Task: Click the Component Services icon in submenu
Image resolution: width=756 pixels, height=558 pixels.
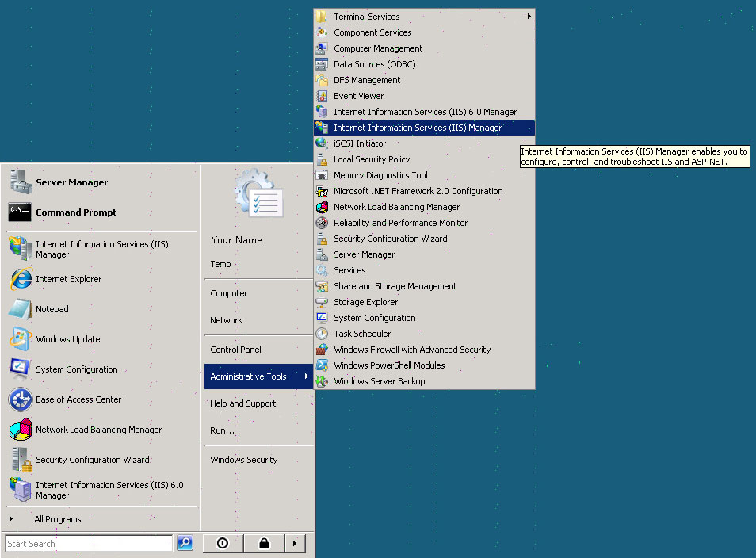Action: click(322, 32)
